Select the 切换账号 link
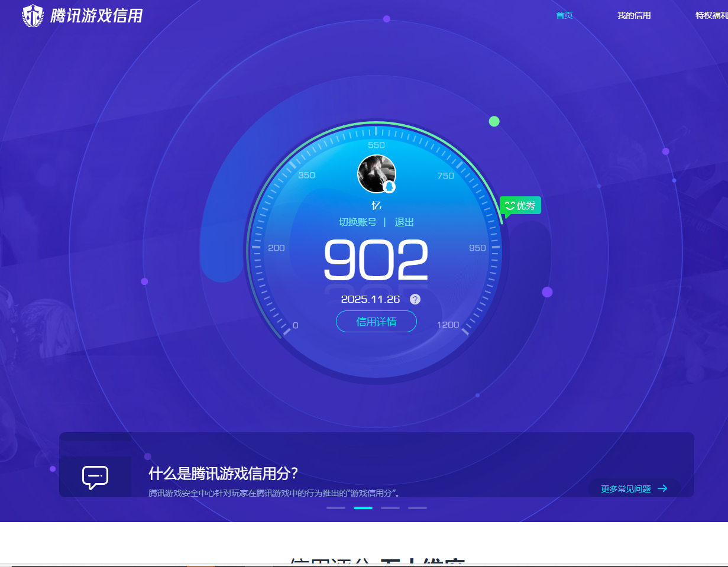Screen dimensions: 728x567 click(357, 222)
